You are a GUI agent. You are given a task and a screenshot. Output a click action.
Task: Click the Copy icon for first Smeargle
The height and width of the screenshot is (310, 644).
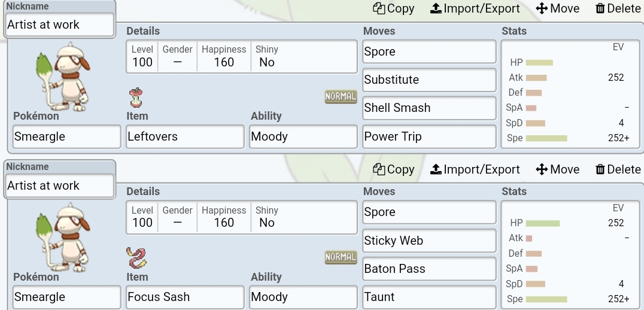(379, 8)
